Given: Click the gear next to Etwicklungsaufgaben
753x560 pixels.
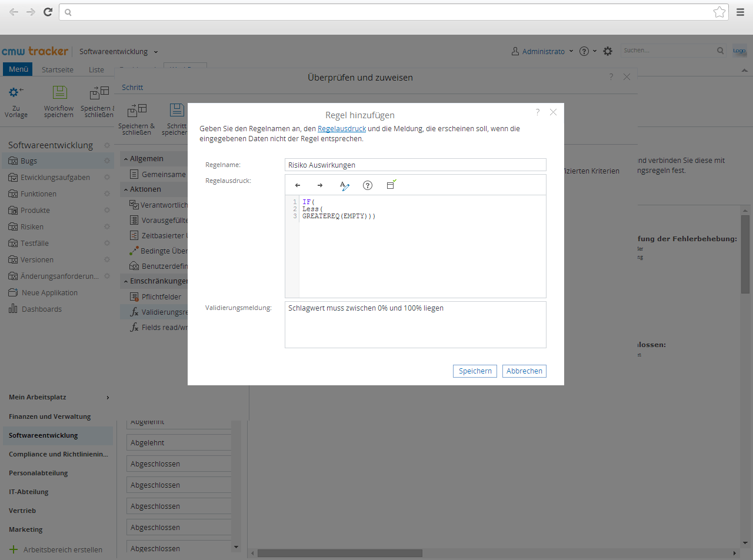Looking at the screenshot, I should [x=107, y=177].
